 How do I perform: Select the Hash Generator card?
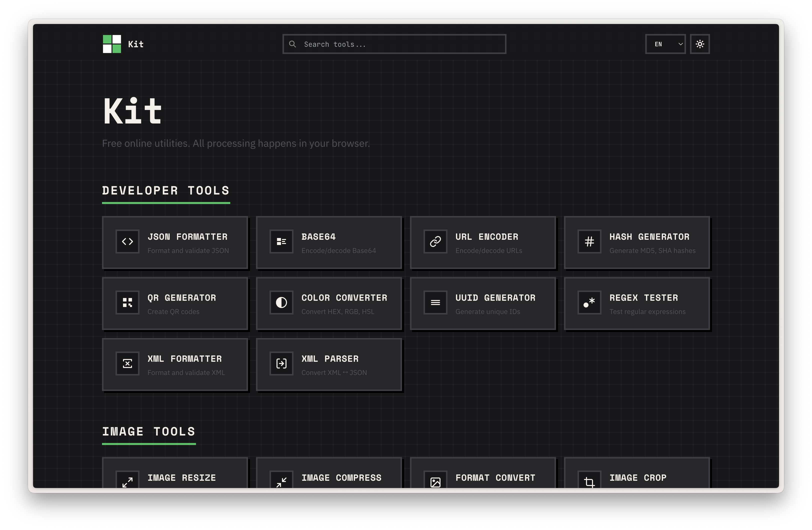(x=637, y=243)
